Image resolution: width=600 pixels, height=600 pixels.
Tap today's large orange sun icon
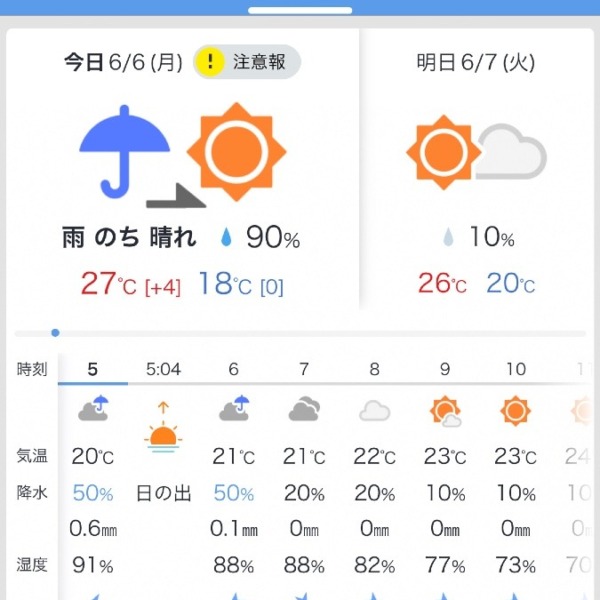click(x=236, y=152)
